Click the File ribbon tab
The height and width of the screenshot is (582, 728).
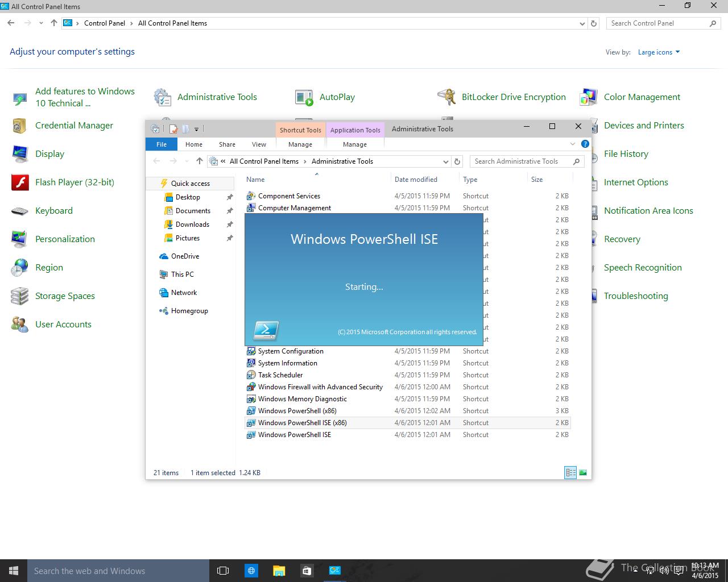[x=162, y=144]
